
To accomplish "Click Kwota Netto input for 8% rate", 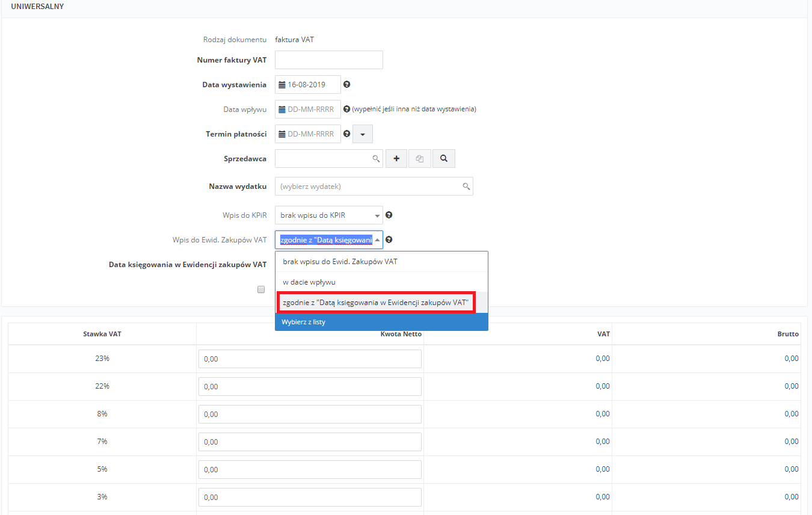I will (x=310, y=414).
